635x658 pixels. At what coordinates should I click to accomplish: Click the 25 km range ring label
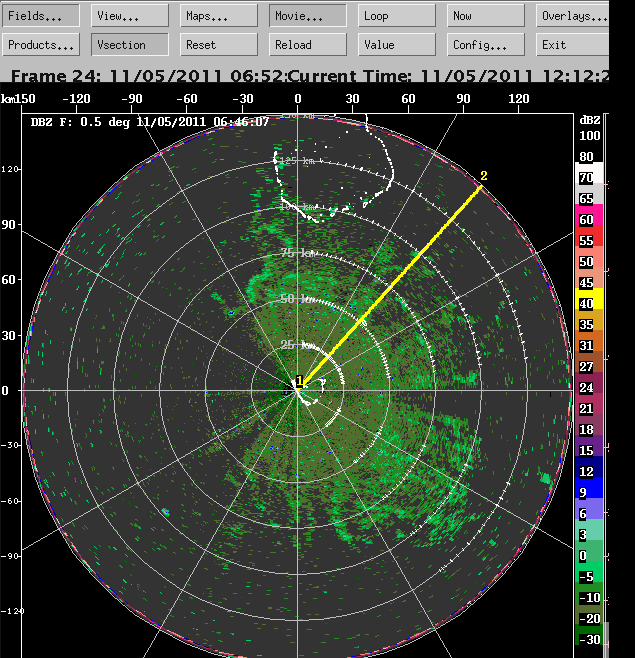pyautogui.click(x=297, y=345)
